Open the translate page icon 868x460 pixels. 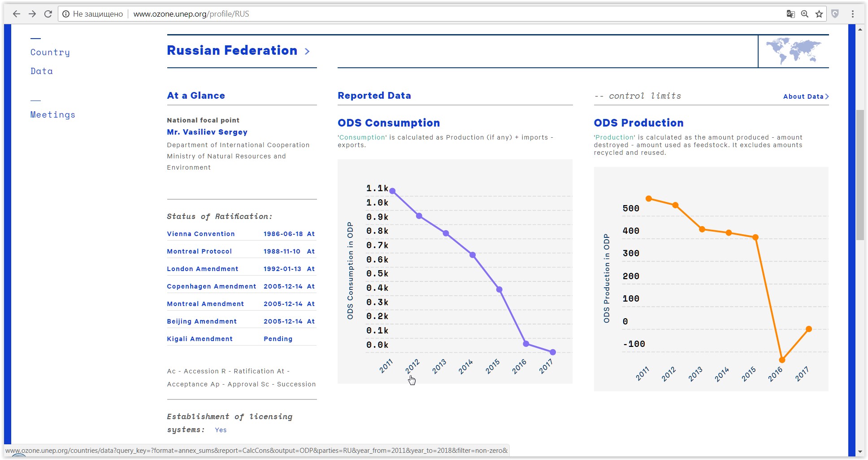pos(791,14)
